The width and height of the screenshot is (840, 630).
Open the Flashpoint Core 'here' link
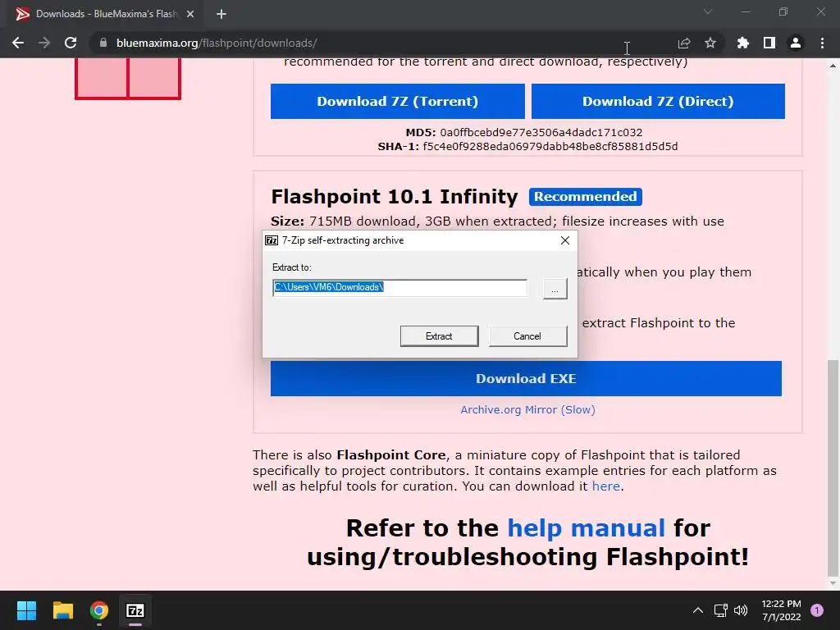pos(606,486)
